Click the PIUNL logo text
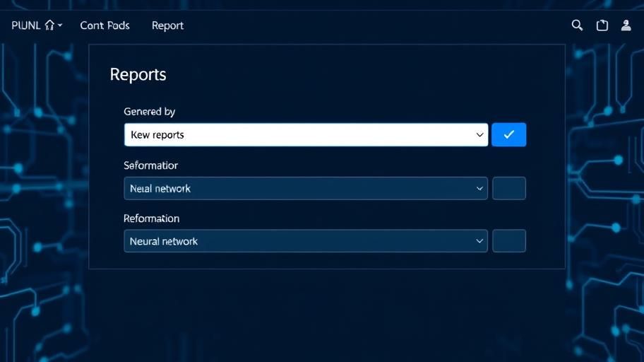Screen dimensions: 644x362 click(26, 25)
